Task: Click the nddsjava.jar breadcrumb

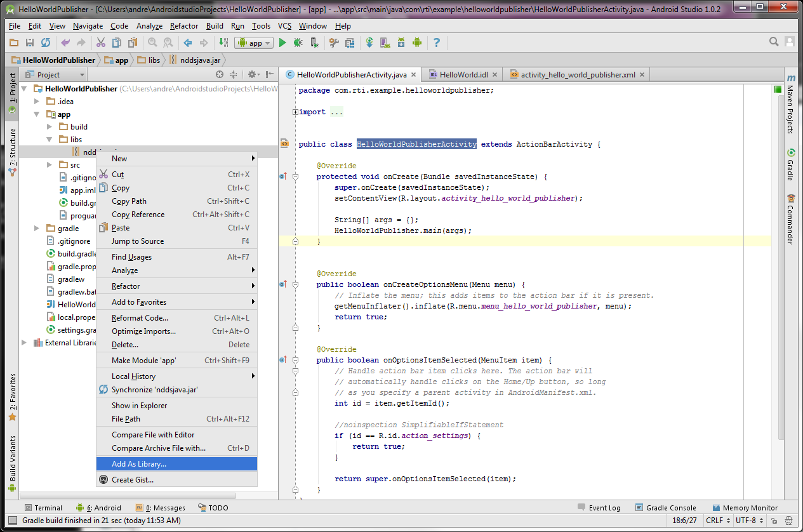Action: [x=196, y=60]
